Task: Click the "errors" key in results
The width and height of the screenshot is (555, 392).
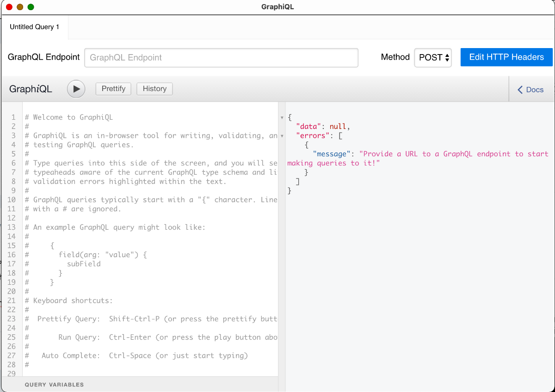Action: [313, 135]
